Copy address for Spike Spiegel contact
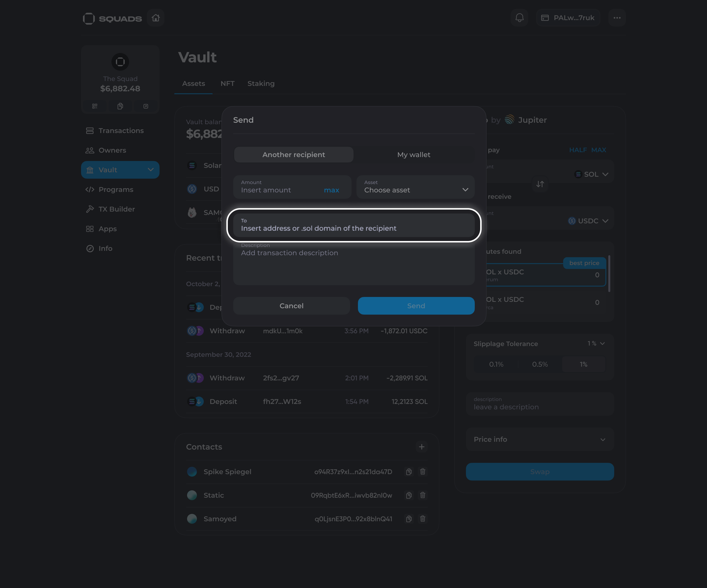Viewport: 707px width, 588px height. coord(409,471)
